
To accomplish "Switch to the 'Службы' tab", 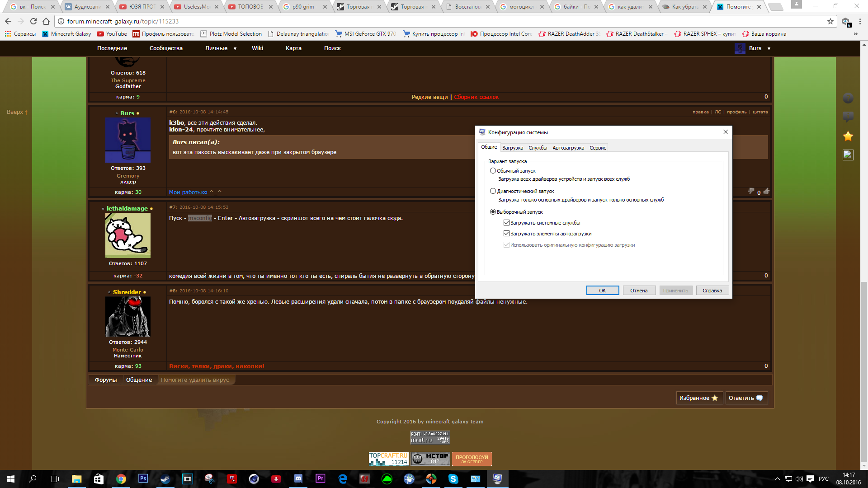I will coord(538,148).
